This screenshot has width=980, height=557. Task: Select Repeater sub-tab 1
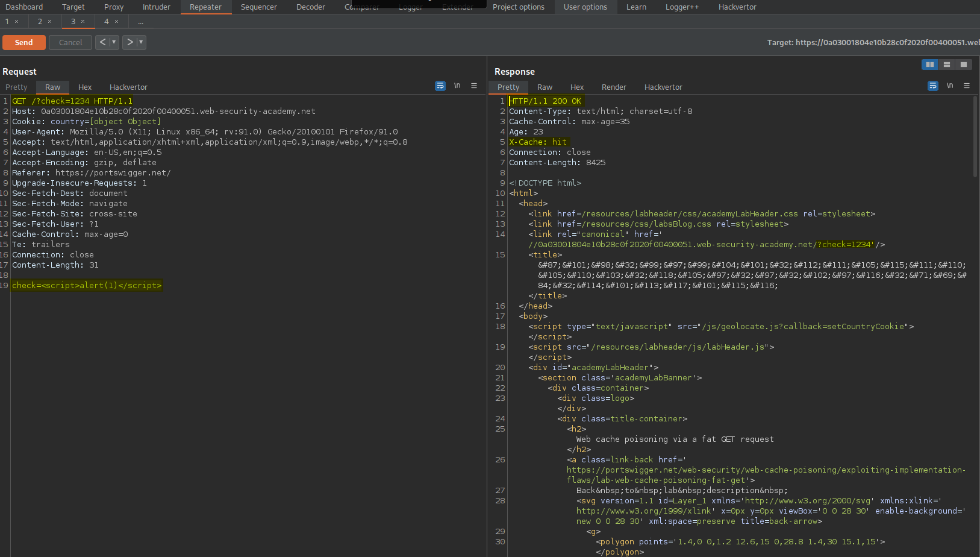coord(7,22)
